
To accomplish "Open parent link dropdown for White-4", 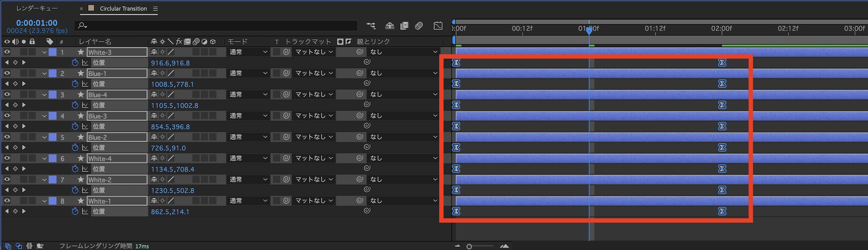I will pyautogui.click(x=404, y=158).
